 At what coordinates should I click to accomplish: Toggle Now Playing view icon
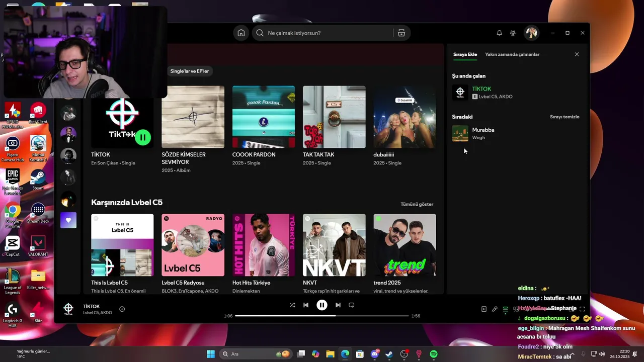point(484,309)
